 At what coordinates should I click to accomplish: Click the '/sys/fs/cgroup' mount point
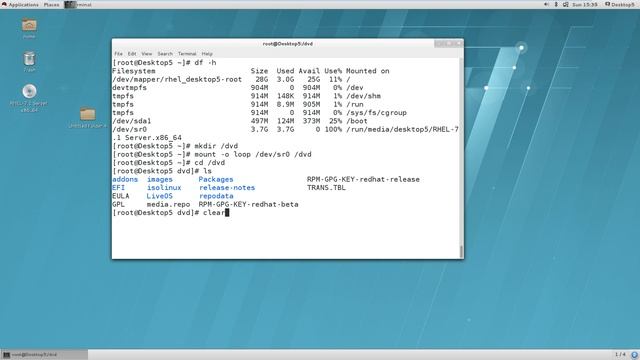click(376, 113)
